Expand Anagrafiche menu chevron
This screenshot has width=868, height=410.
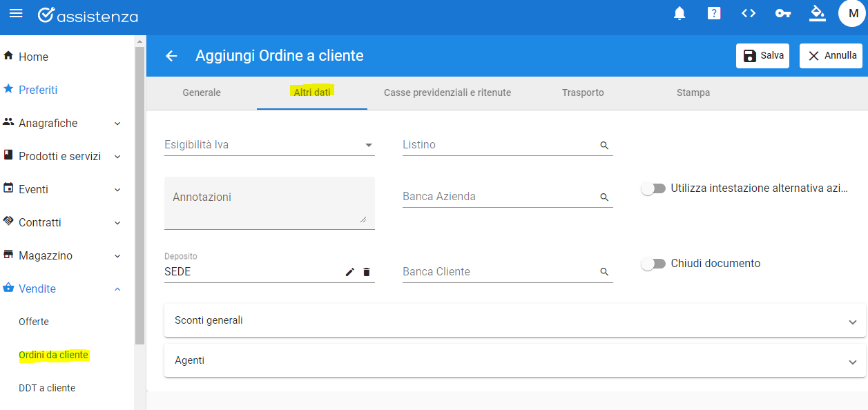[117, 124]
